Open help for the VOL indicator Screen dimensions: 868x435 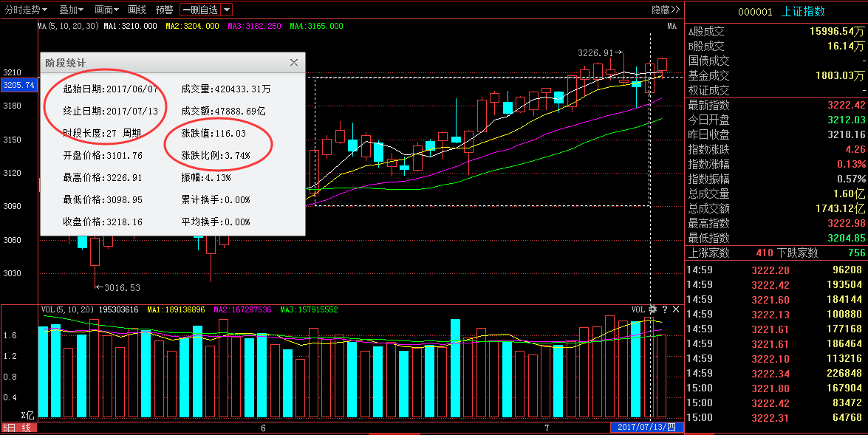pos(665,309)
